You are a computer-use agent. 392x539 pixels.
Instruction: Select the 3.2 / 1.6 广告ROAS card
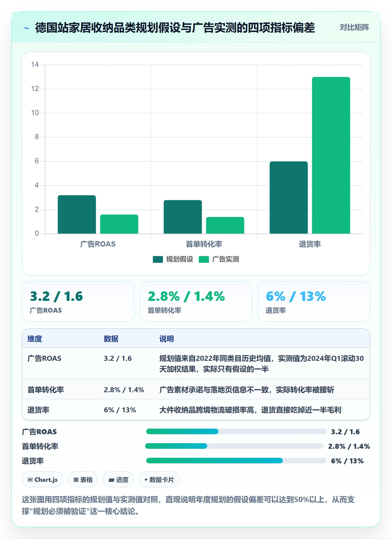(78, 301)
